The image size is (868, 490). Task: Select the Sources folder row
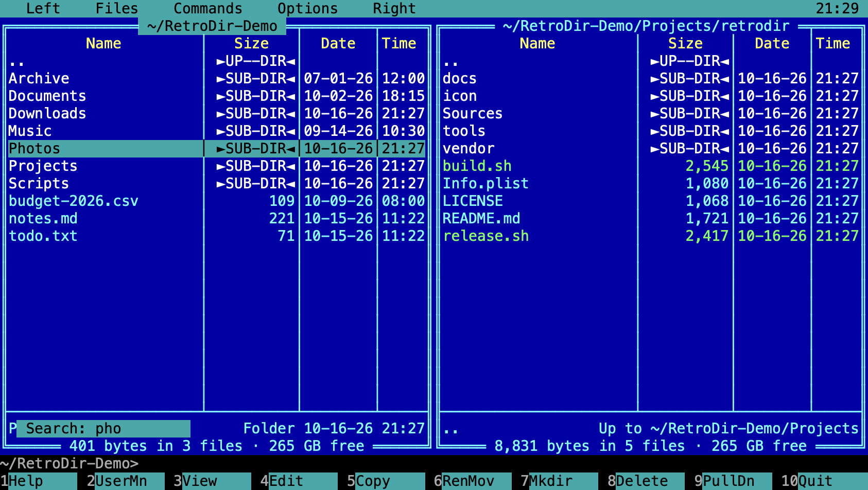tap(651, 113)
